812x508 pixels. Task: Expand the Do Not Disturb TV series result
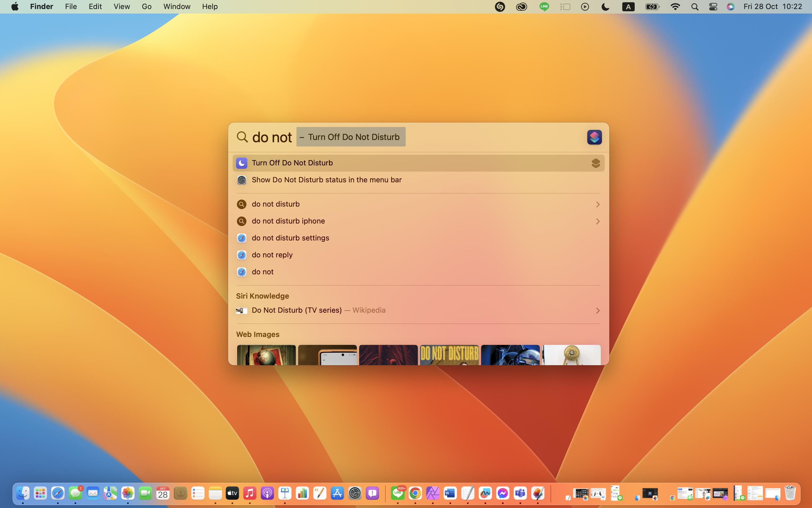click(x=598, y=310)
